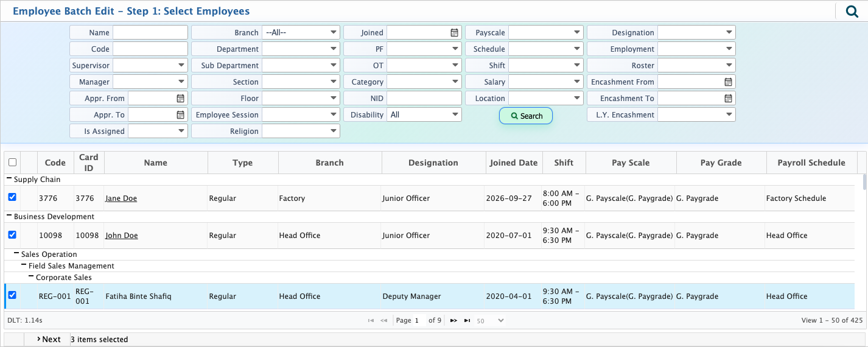
Task: Sort by the Name column header
Action: coord(156,163)
